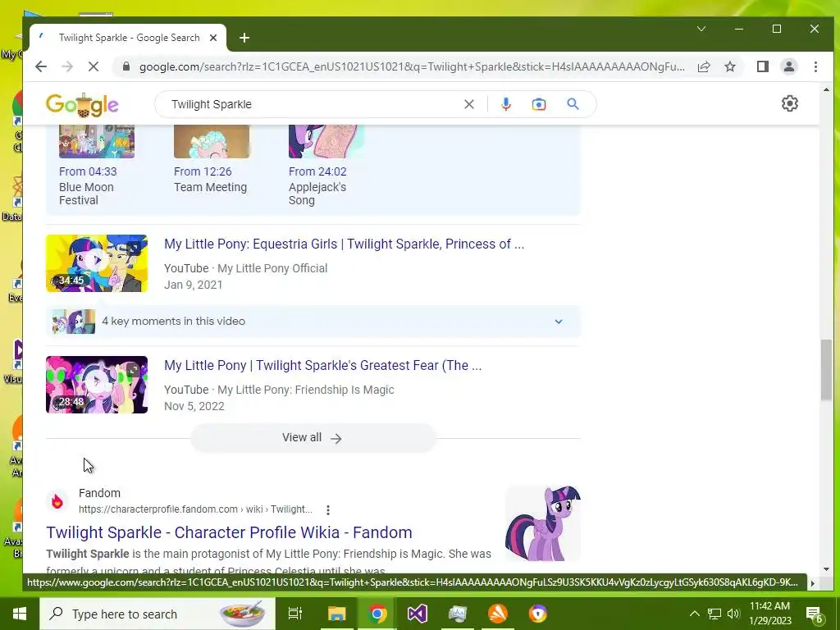Screen dimensions: 840x630
Task: Open Applejack's Song moment thumbnail
Action: pyautogui.click(x=326, y=141)
